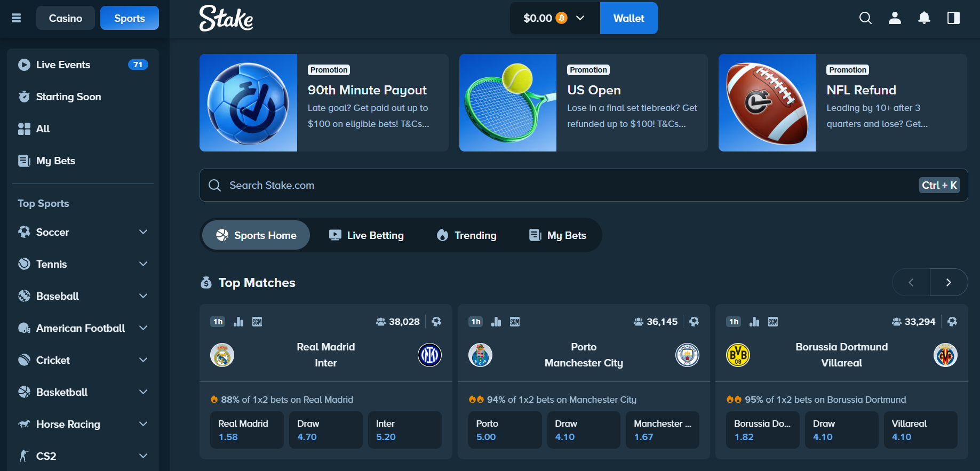Click SGM icon on Porto match card
This screenshot has height=471, width=980.
coord(515,322)
